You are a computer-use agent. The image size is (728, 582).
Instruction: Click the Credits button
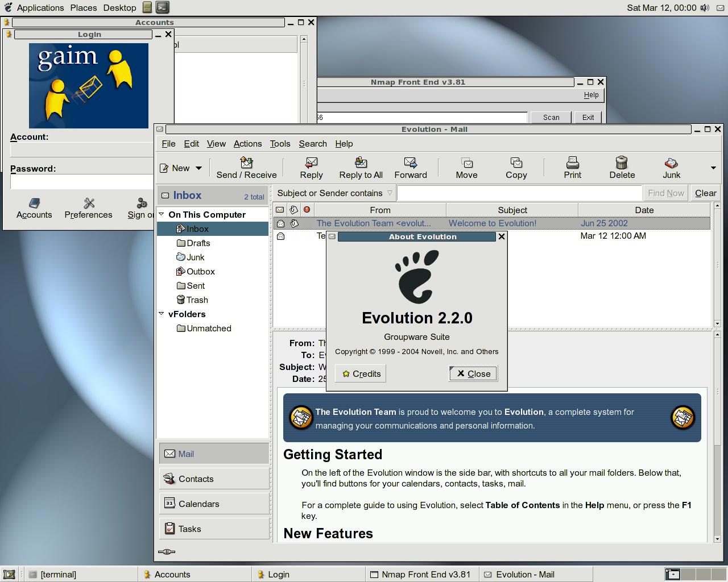coord(361,373)
